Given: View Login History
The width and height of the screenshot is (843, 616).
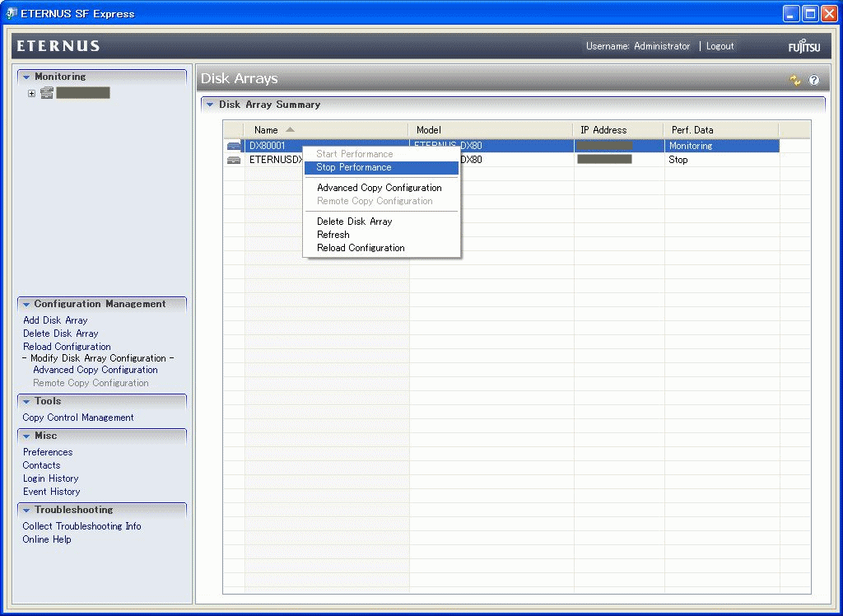Looking at the screenshot, I should [x=50, y=478].
